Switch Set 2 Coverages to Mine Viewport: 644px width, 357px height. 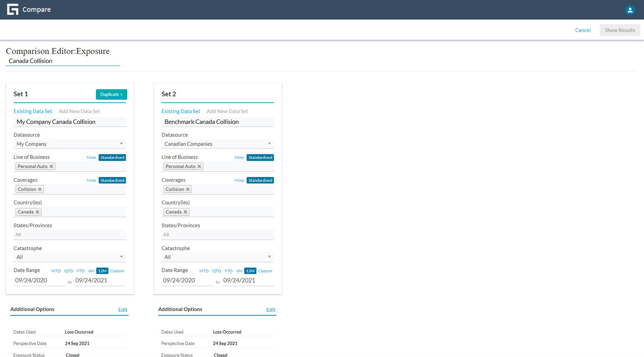tap(239, 180)
